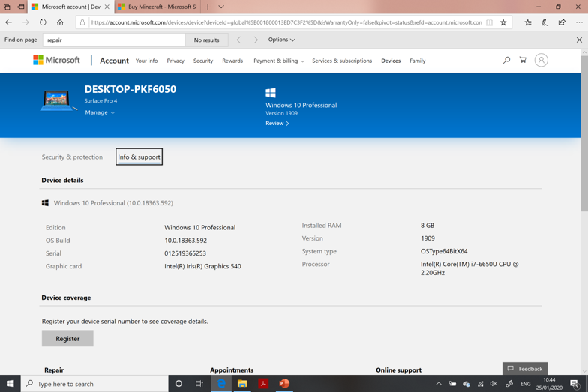This screenshot has height=392, width=588.
Task: Open Adobe Acrobat from taskbar
Action: pos(263,384)
